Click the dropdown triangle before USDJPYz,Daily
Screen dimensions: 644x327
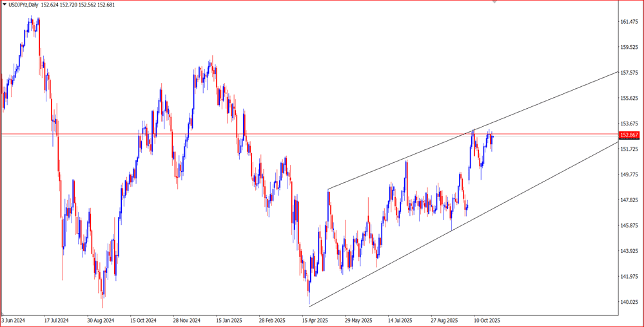pos(5,5)
